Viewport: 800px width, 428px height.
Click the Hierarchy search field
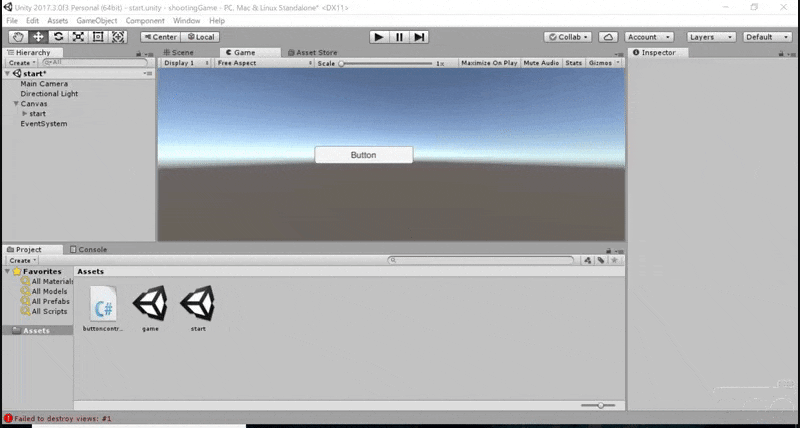click(x=95, y=62)
